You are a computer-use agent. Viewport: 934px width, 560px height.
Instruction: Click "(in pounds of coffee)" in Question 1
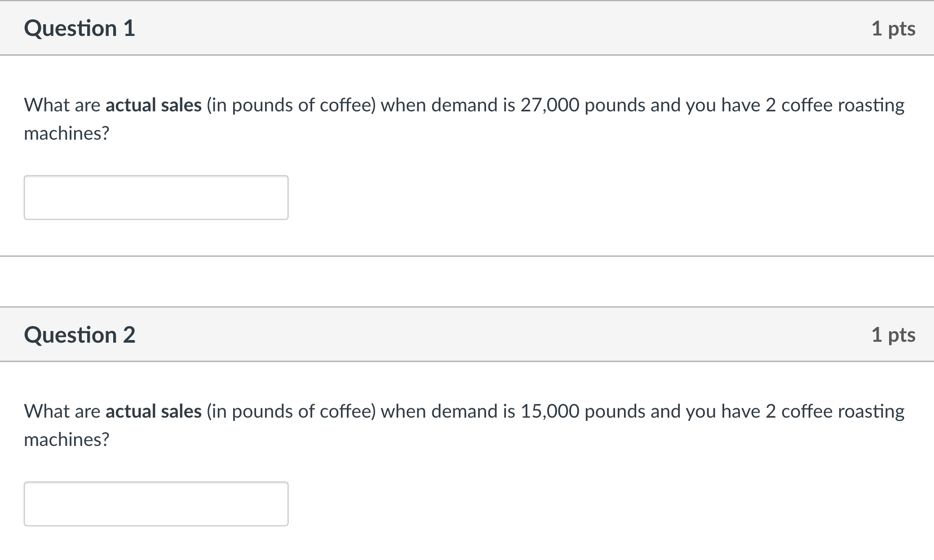(x=291, y=105)
